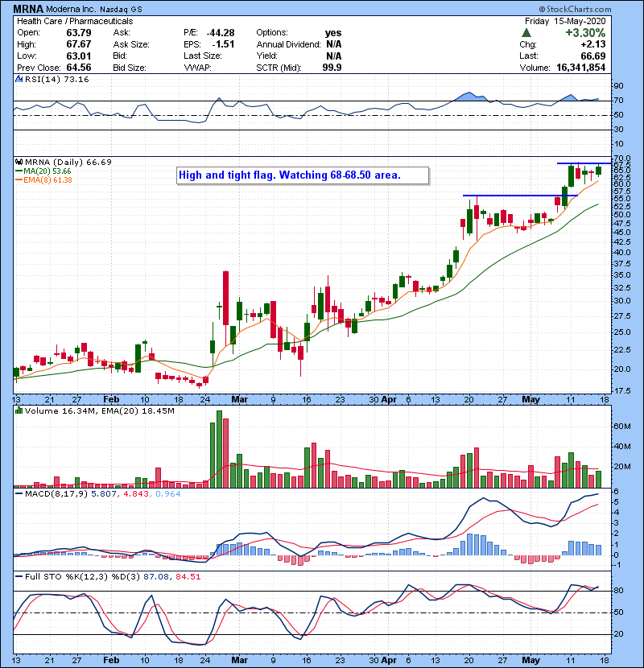Click the Low price value 63.01
The width and height of the screenshot is (644, 668).
click(x=79, y=56)
